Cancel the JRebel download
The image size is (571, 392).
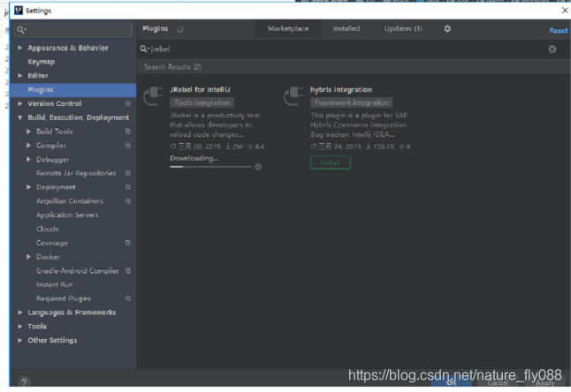(258, 167)
